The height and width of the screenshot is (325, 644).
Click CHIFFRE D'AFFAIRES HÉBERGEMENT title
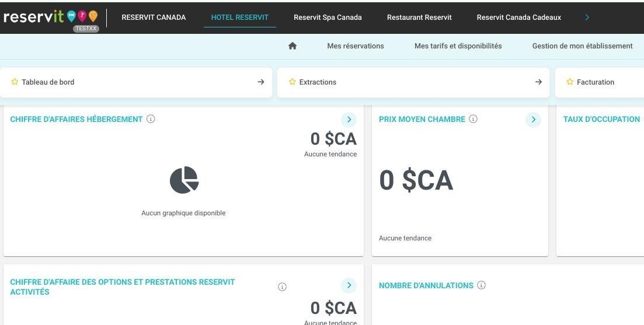pyautogui.click(x=76, y=119)
